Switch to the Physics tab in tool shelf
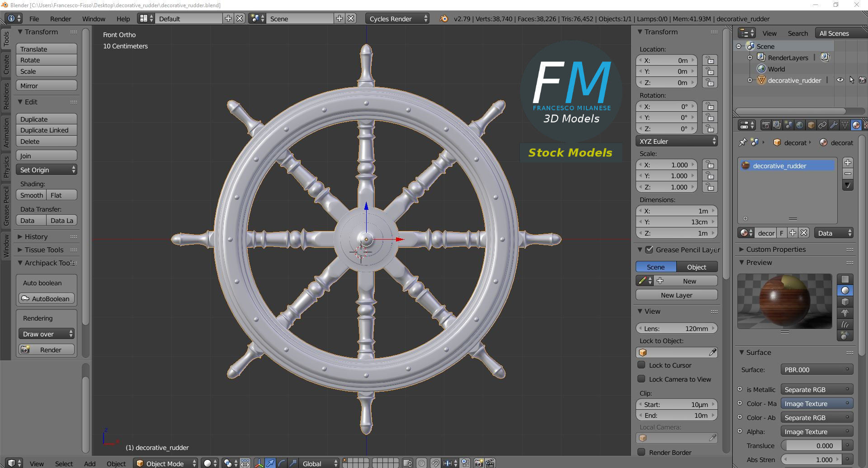The width and height of the screenshot is (868, 468). pyautogui.click(x=6, y=167)
